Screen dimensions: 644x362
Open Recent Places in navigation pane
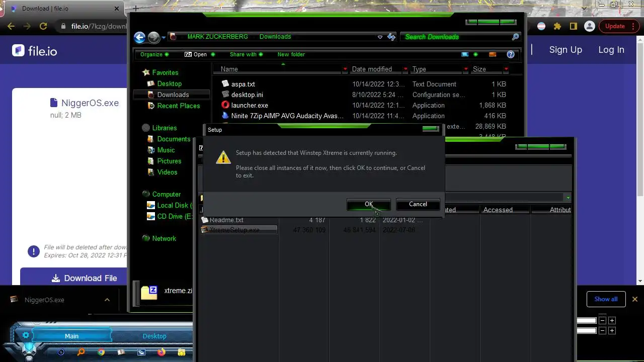(178, 106)
